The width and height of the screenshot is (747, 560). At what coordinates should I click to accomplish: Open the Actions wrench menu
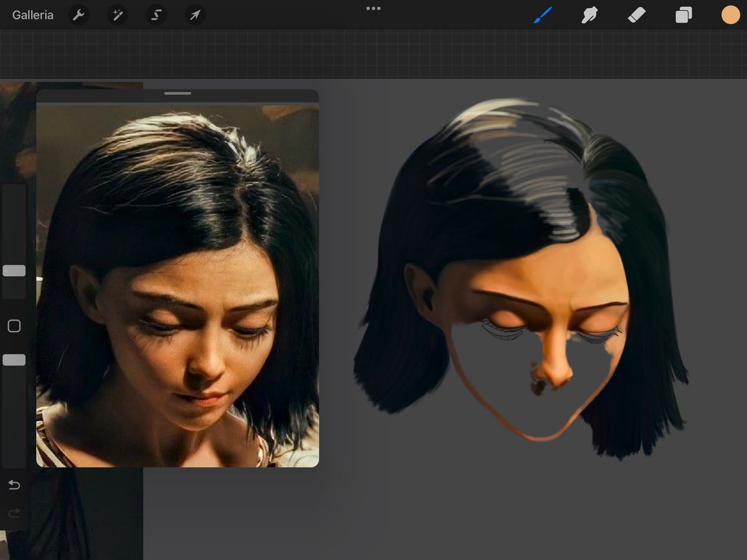click(x=78, y=15)
